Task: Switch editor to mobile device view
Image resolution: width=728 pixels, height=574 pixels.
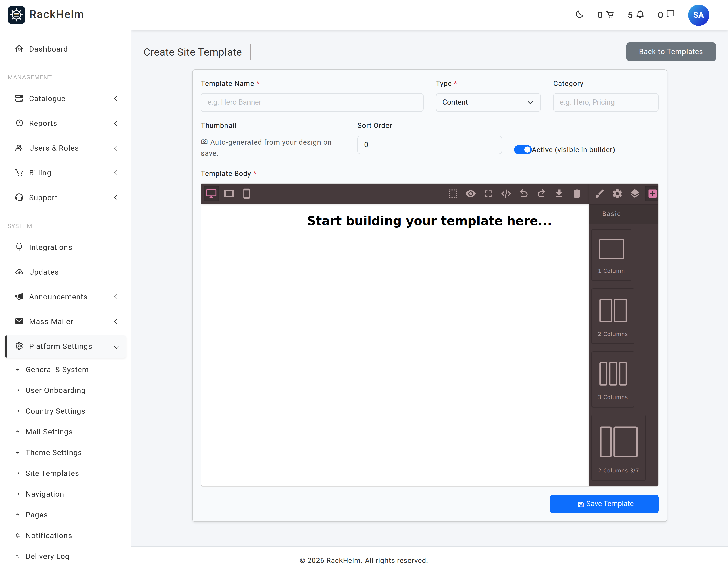Action: tap(247, 194)
